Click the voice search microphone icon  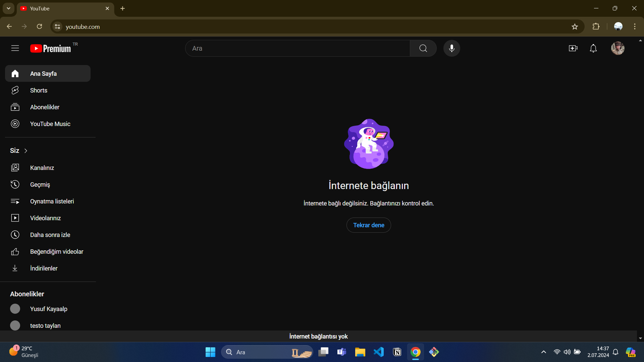coord(451,48)
